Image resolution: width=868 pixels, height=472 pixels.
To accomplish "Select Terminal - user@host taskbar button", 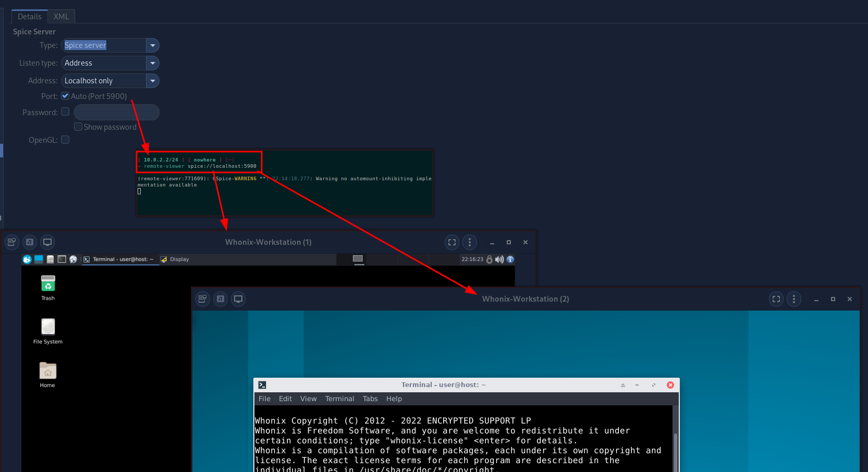I will [x=119, y=259].
